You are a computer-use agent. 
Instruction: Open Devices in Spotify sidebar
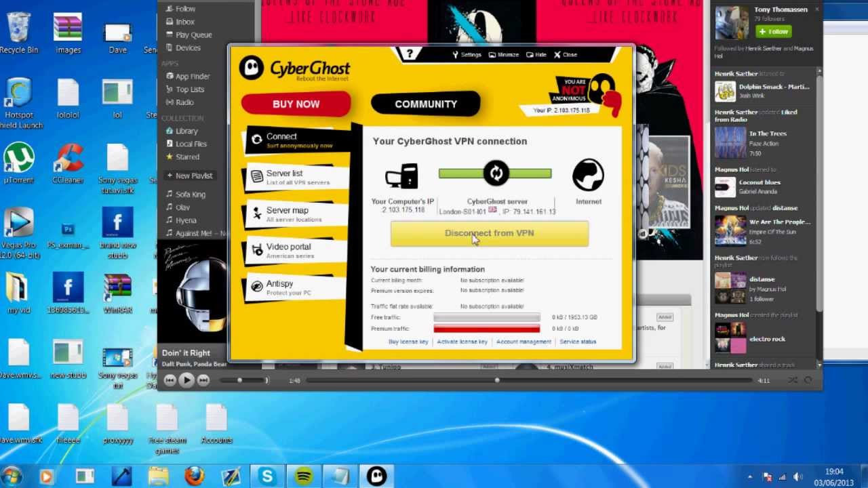tap(183, 48)
